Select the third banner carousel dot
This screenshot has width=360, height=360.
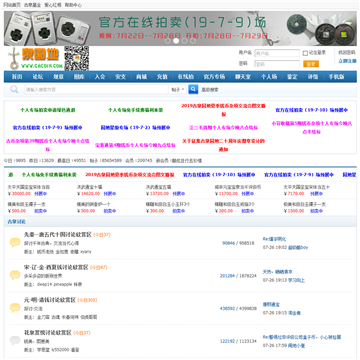pyautogui.click(x=184, y=41)
